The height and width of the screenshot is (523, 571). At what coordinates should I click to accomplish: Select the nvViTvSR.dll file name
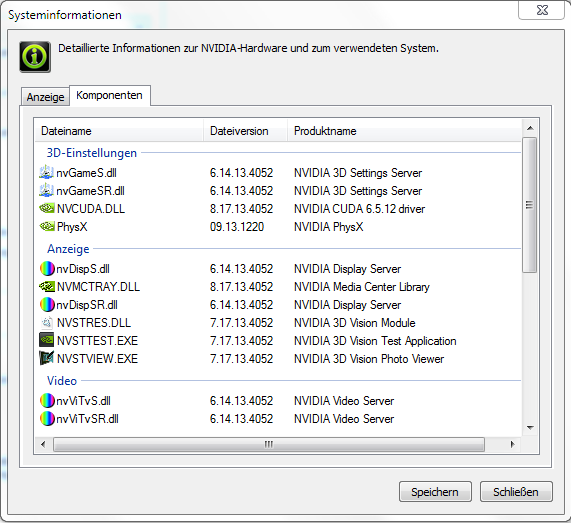click(x=87, y=419)
